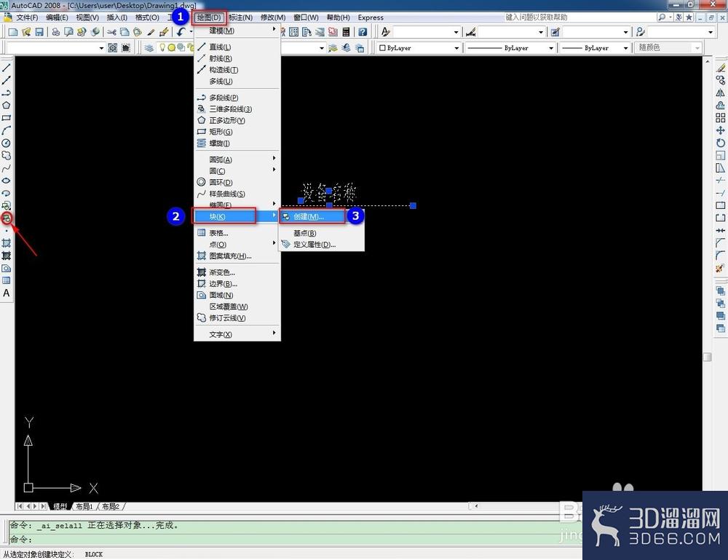Open the 绘图(D) menu
Screen dimensions: 728x560
(x=209, y=17)
